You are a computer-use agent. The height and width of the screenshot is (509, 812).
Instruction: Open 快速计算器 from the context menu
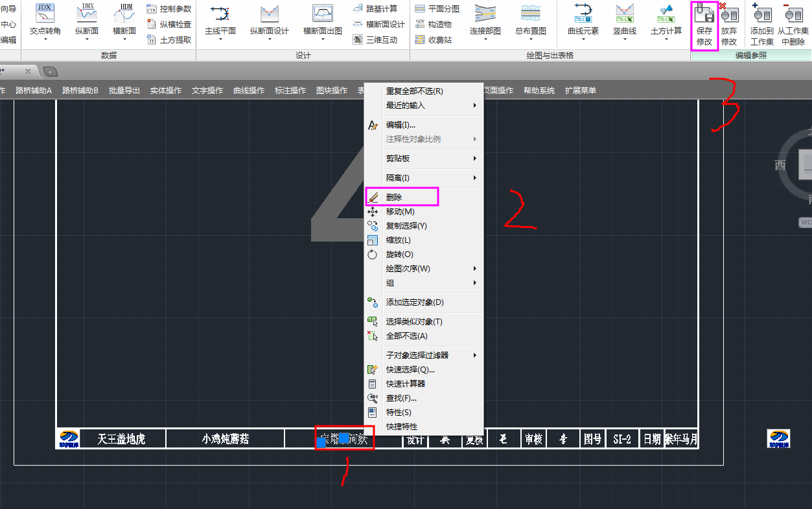point(424,384)
